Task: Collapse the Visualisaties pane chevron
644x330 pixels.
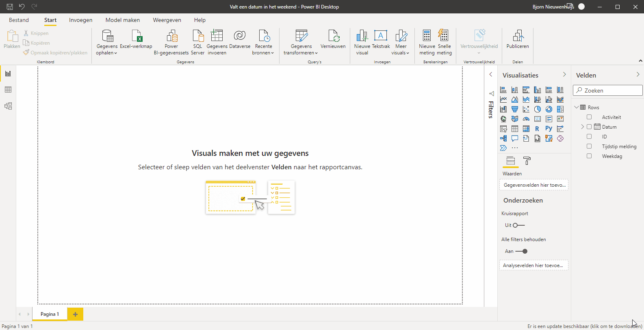Action: [x=564, y=74]
